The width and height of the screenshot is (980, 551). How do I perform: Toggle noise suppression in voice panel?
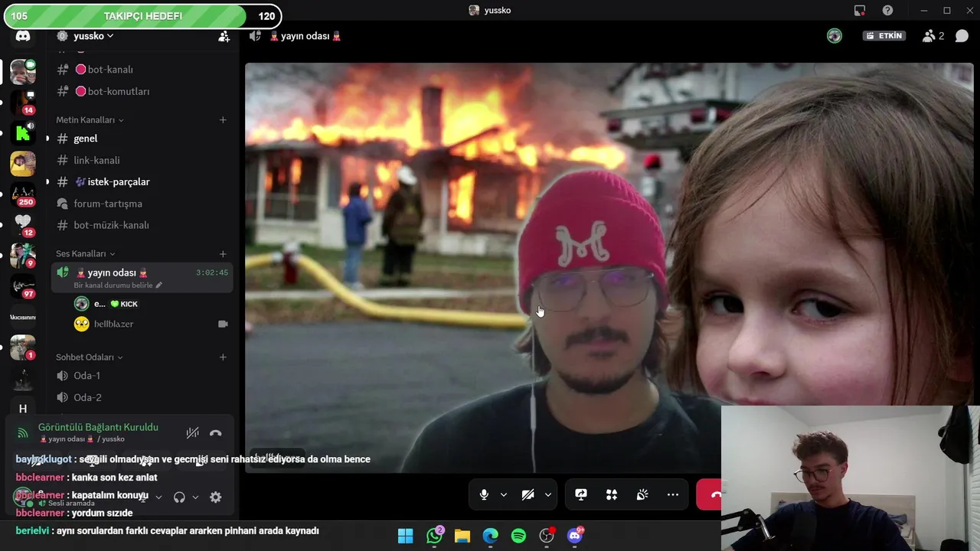pos(193,432)
